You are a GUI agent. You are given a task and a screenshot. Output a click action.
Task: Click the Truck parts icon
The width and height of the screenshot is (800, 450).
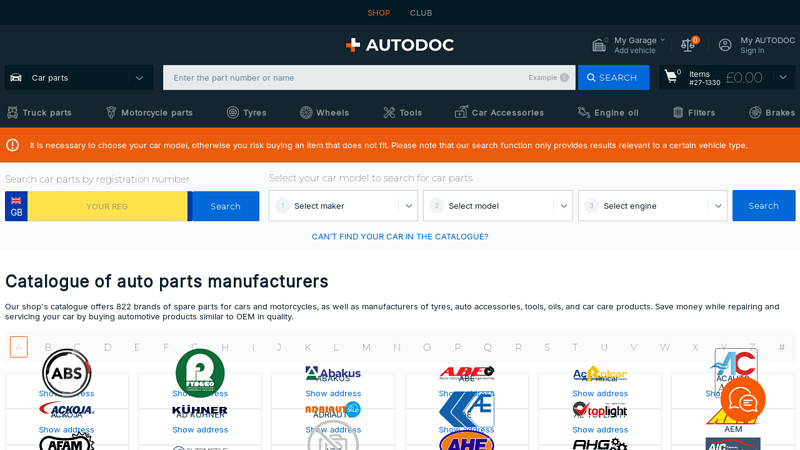[12, 112]
